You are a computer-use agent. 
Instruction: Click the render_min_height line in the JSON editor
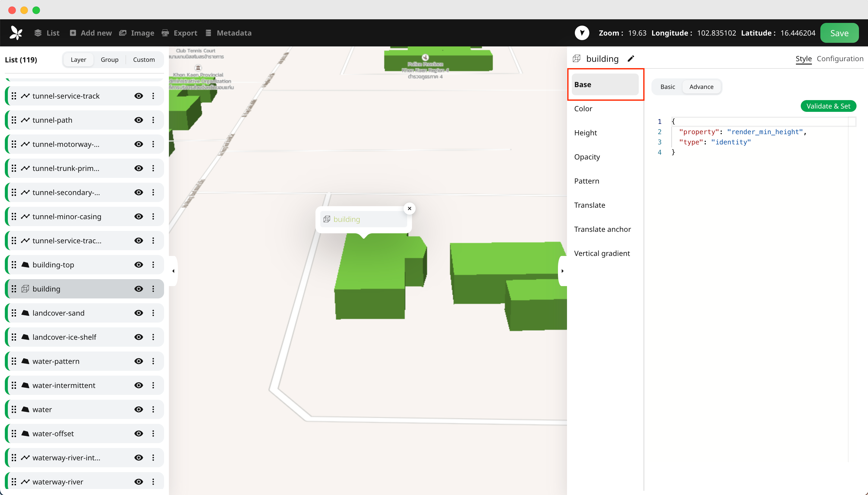[x=743, y=132]
